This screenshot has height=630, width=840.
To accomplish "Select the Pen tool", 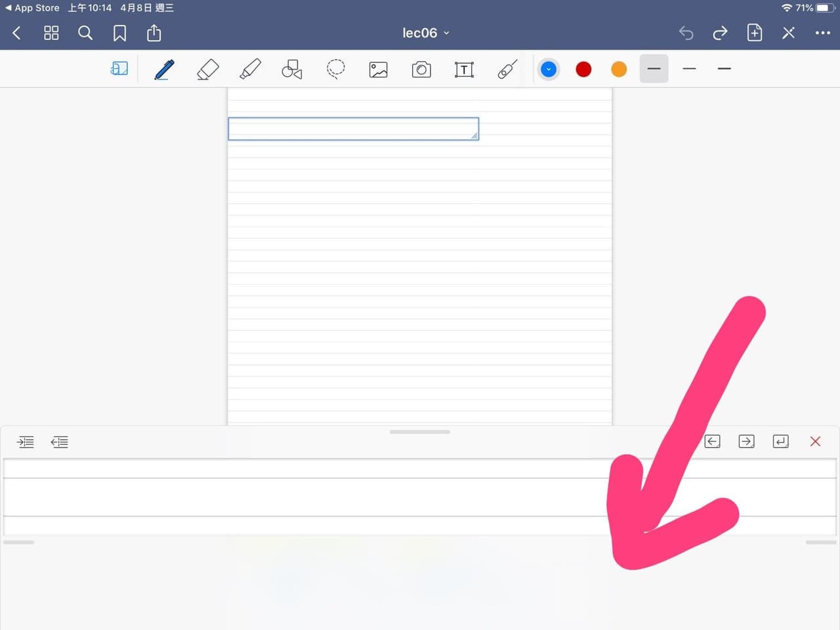I will [164, 69].
